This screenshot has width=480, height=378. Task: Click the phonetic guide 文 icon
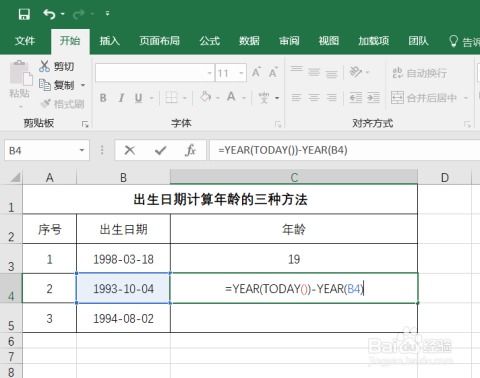click(264, 98)
